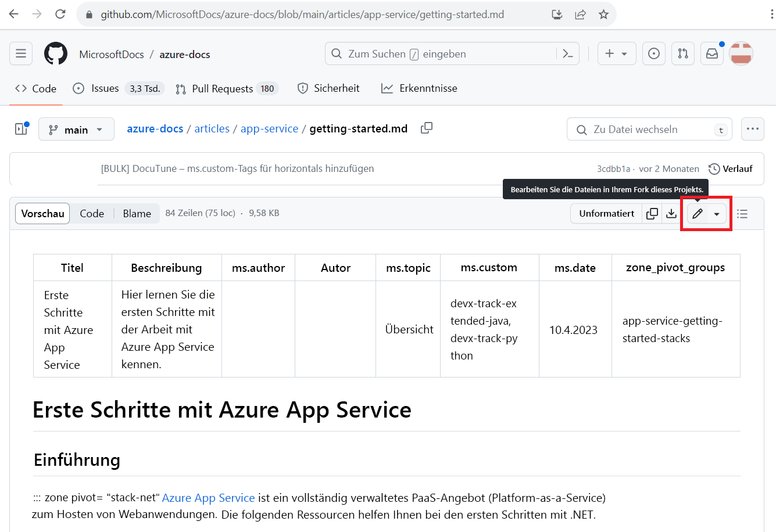The image size is (776, 532).
Task: Open the MicrosoftDocs organization link
Action: point(112,54)
